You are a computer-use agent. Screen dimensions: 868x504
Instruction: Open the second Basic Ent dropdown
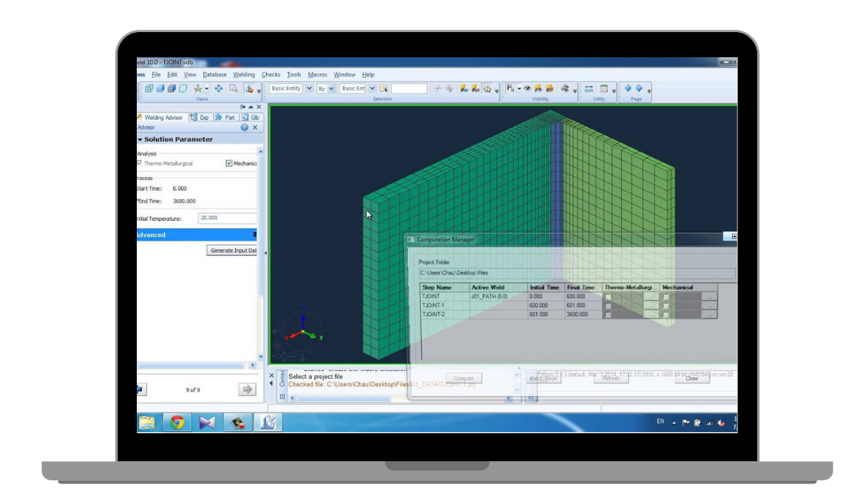coord(372,89)
